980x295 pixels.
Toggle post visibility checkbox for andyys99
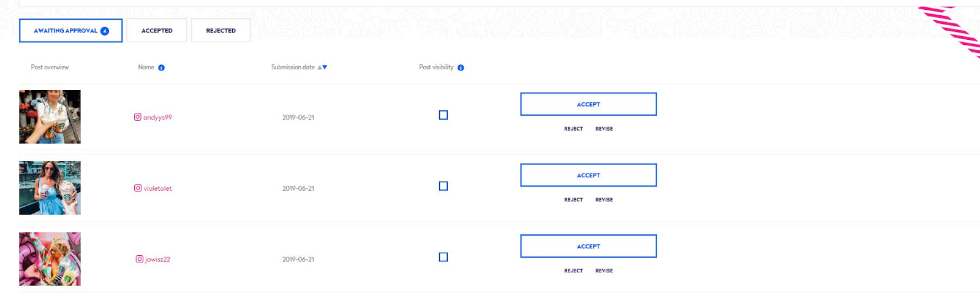tap(443, 115)
